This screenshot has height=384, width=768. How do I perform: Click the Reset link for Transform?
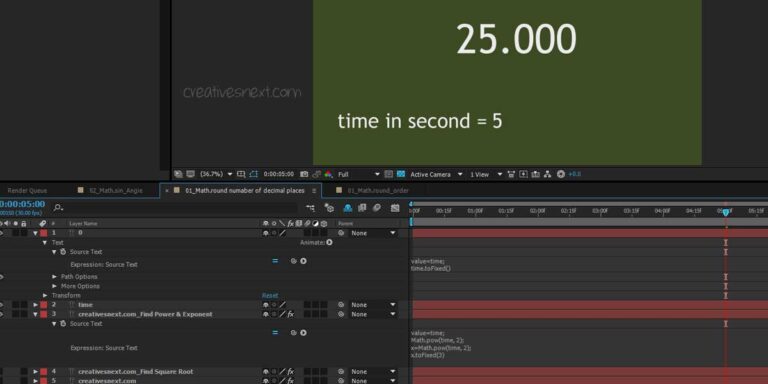click(x=270, y=295)
